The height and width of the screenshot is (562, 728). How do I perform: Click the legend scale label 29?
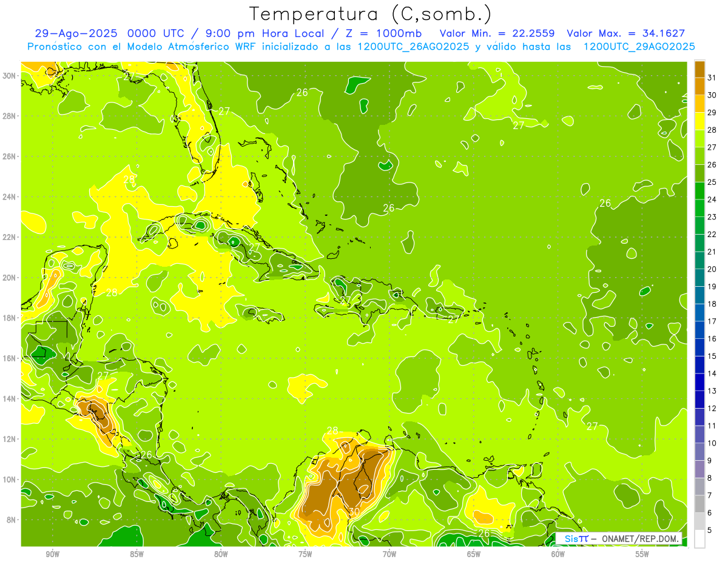(x=712, y=113)
